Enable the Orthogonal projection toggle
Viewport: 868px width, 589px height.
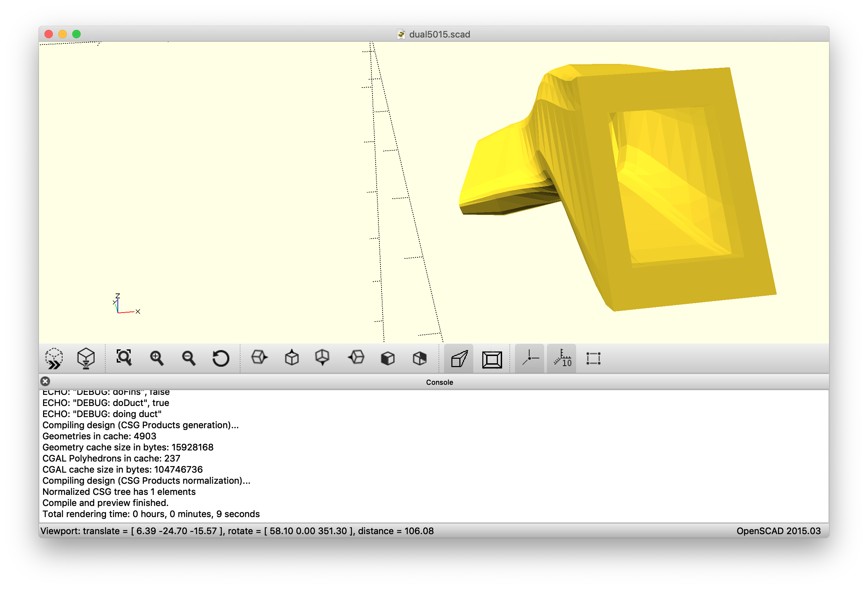pos(492,359)
